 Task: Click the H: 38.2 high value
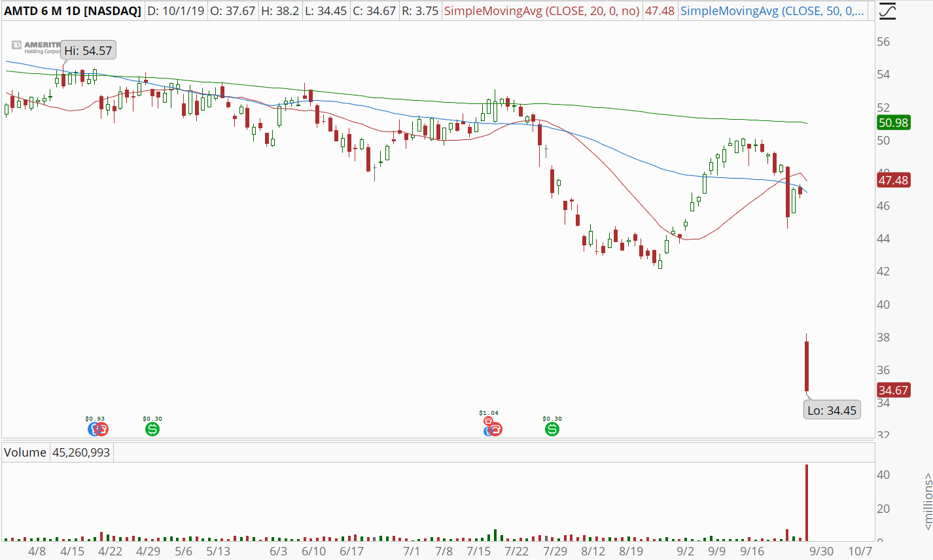tap(280, 11)
